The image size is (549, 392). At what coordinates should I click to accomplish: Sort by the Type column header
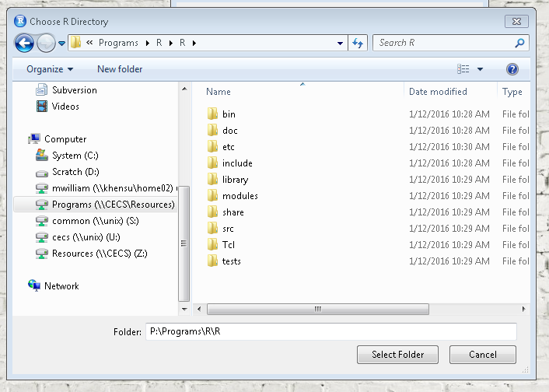coord(512,92)
